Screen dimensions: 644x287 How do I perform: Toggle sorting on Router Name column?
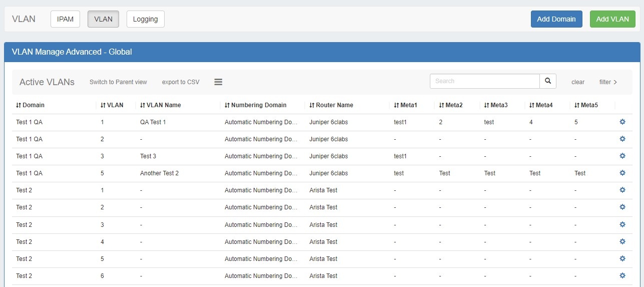tap(331, 105)
